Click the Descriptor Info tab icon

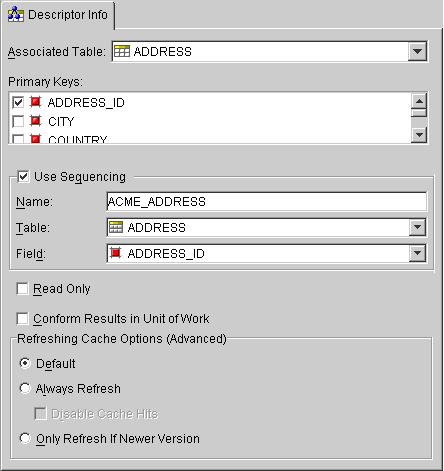click(x=16, y=15)
